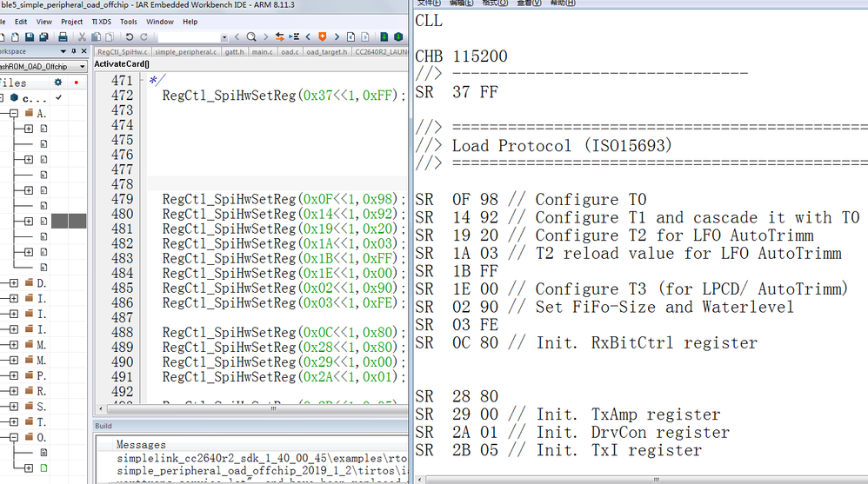The height and width of the screenshot is (484, 868).
Task: Click the Copy icon in the toolbar
Action: click(96, 37)
